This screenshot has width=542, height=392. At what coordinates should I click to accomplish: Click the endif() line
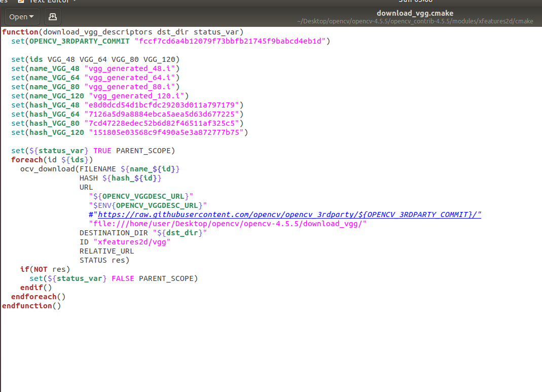(36, 288)
